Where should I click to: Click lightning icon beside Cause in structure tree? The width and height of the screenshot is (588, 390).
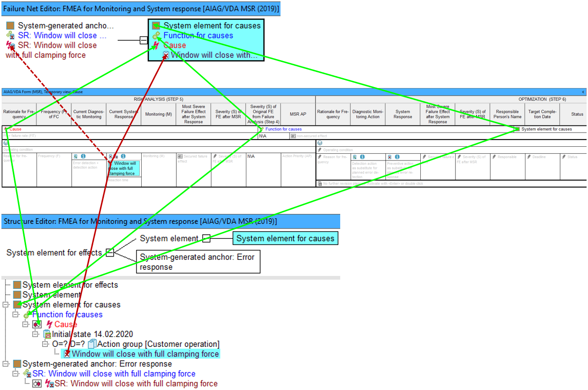coord(49,324)
